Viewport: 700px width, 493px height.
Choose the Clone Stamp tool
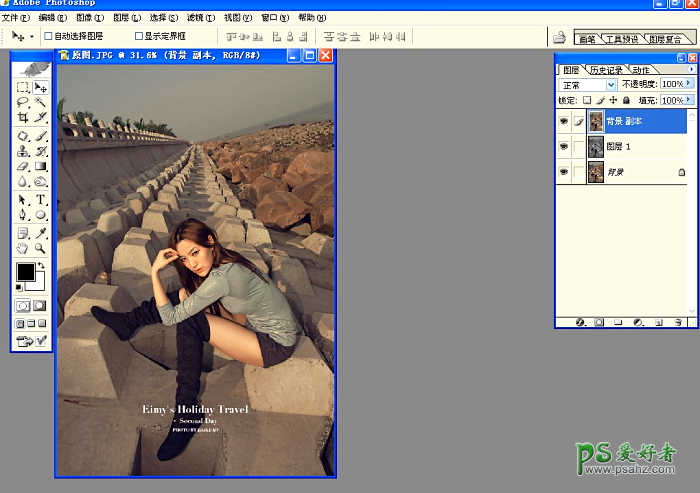point(23,151)
